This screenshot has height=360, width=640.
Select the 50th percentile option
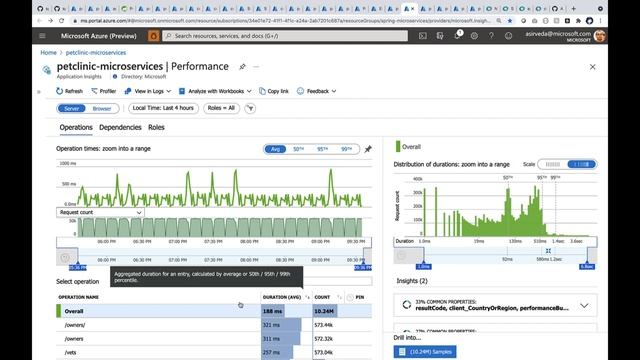(x=298, y=149)
